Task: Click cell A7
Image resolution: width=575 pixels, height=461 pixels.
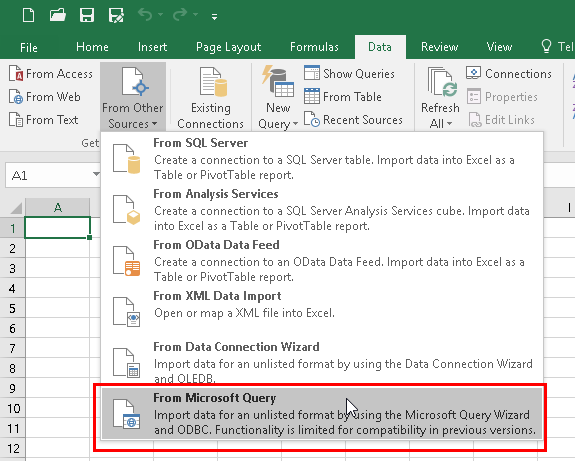Action: (58, 348)
